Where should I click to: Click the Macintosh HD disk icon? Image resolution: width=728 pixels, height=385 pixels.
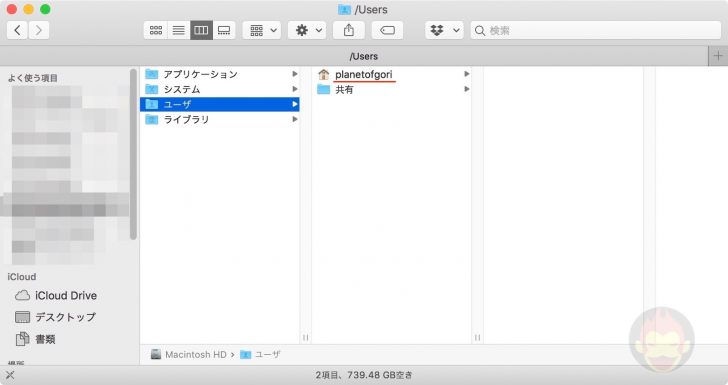pos(156,354)
